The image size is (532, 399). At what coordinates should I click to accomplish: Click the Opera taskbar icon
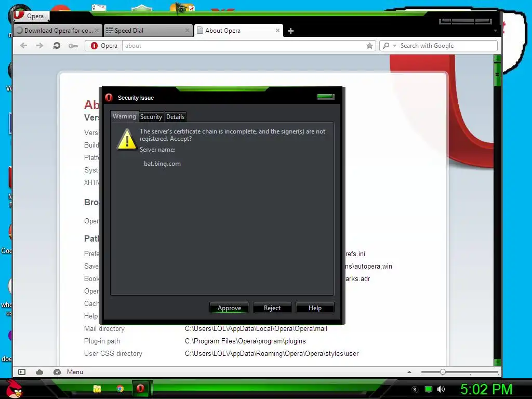point(140,389)
